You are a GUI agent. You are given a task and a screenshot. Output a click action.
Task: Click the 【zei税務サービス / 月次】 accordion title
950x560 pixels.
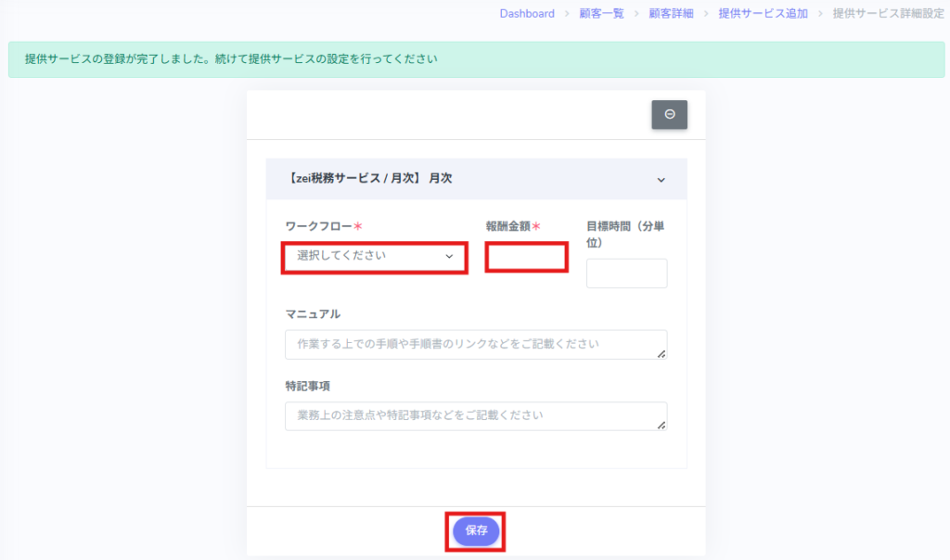(x=369, y=178)
